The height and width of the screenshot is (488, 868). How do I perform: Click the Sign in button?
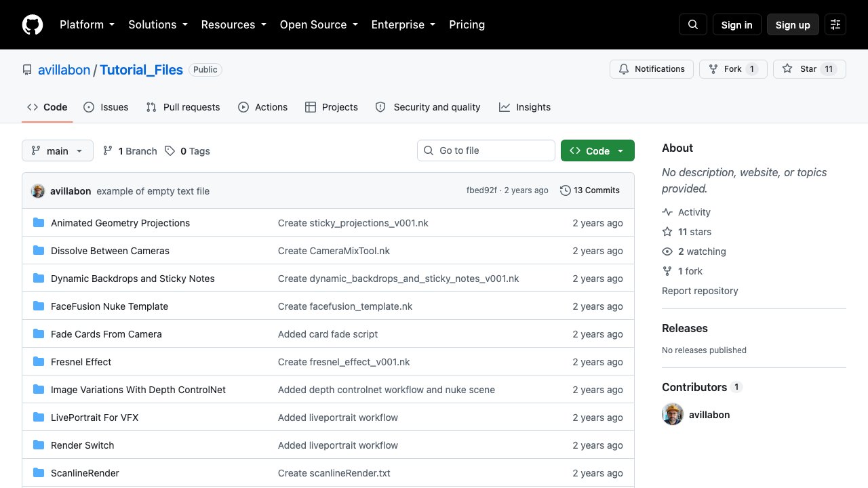tap(737, 24)
